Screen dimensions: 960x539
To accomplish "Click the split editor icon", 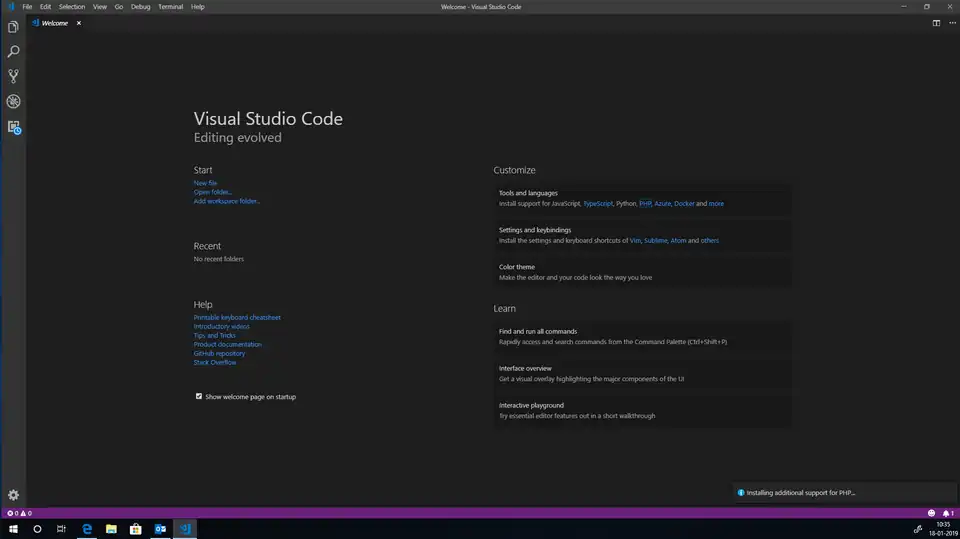I will pyautogui.click(x=937, y=22).
